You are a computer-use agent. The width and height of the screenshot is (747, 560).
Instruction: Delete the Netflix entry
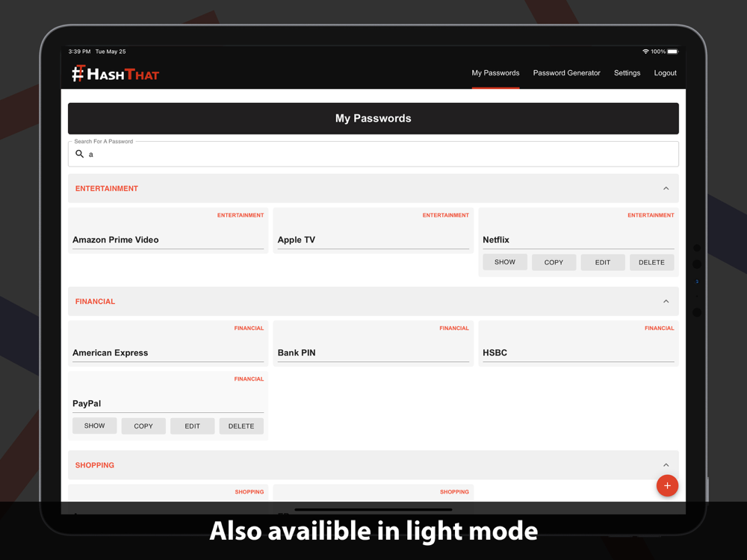tap(651, 262)
